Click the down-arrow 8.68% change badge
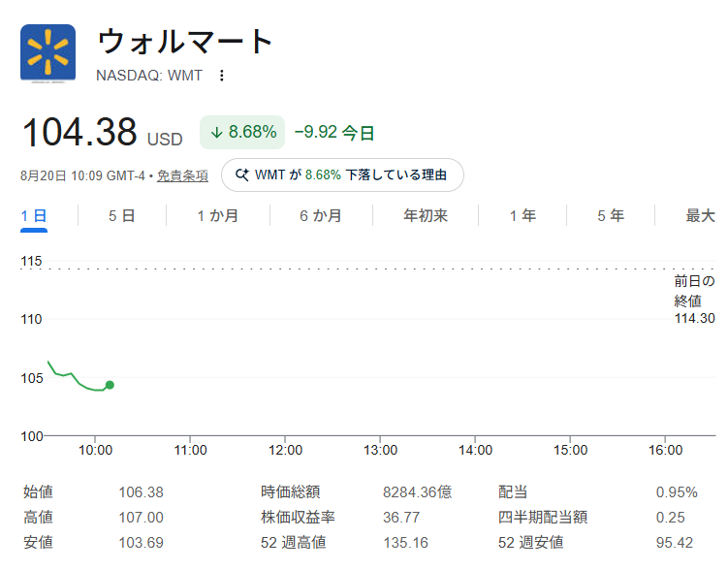 click(x=242, y=132)
